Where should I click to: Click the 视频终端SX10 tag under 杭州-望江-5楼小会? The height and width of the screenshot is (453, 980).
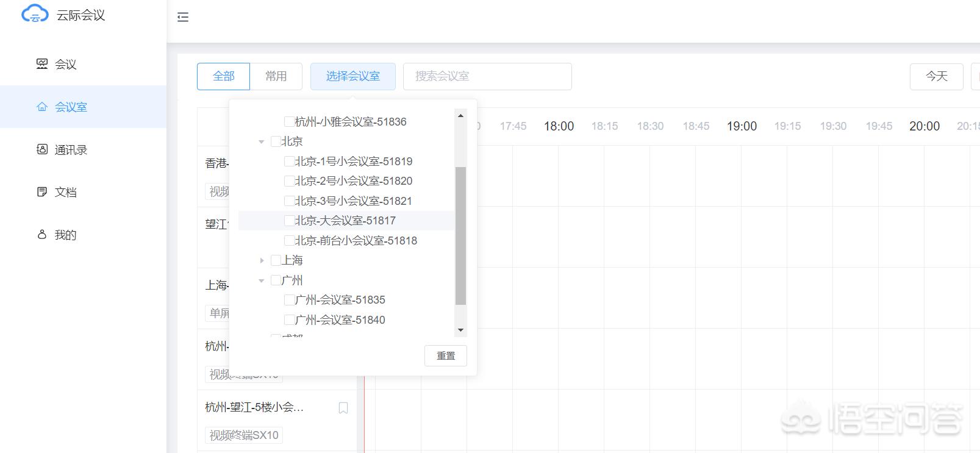[x=244, y=435]
